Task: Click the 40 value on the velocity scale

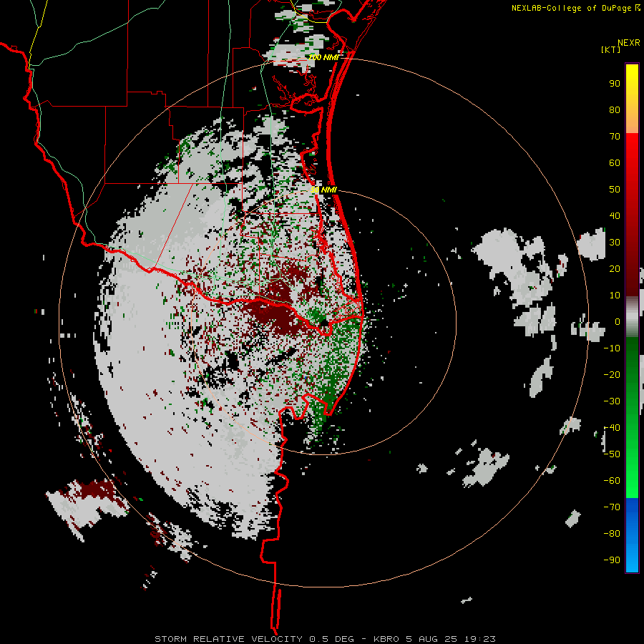Action: (615, 215)
